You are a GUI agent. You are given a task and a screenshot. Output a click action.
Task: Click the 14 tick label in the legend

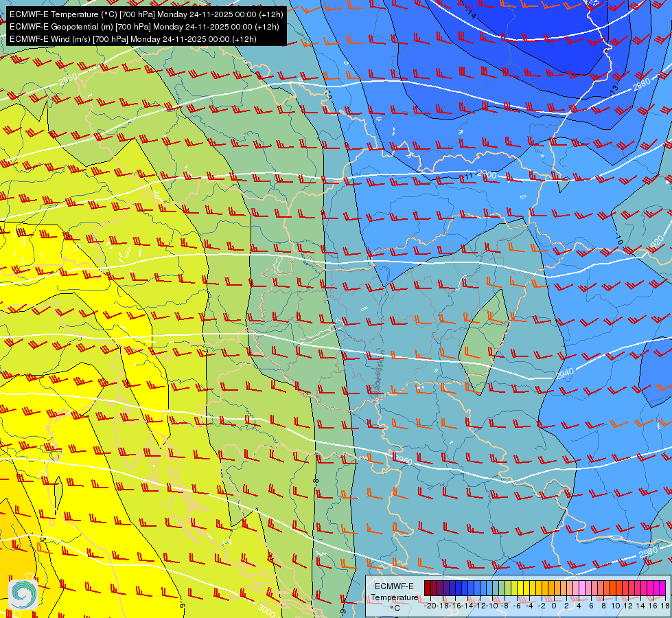pyautogui.click(x=640, y=606)
